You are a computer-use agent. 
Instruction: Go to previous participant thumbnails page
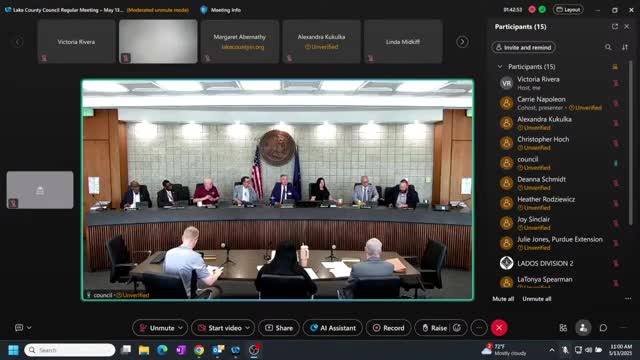tap(18, 42)
